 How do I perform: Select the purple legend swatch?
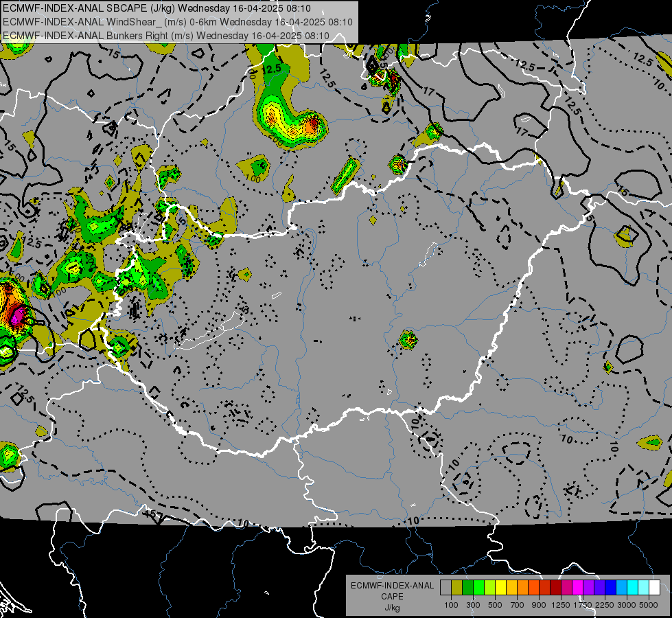[x=588, y=588]
